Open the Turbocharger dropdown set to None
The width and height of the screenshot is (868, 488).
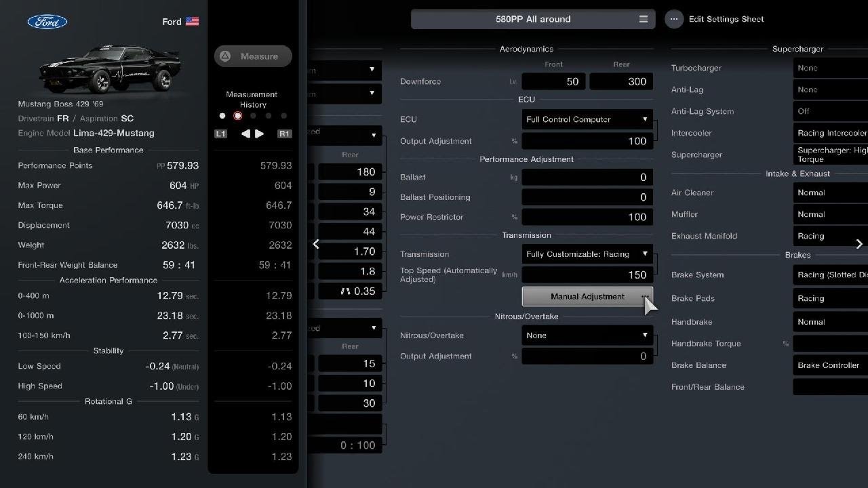point(831,68)
